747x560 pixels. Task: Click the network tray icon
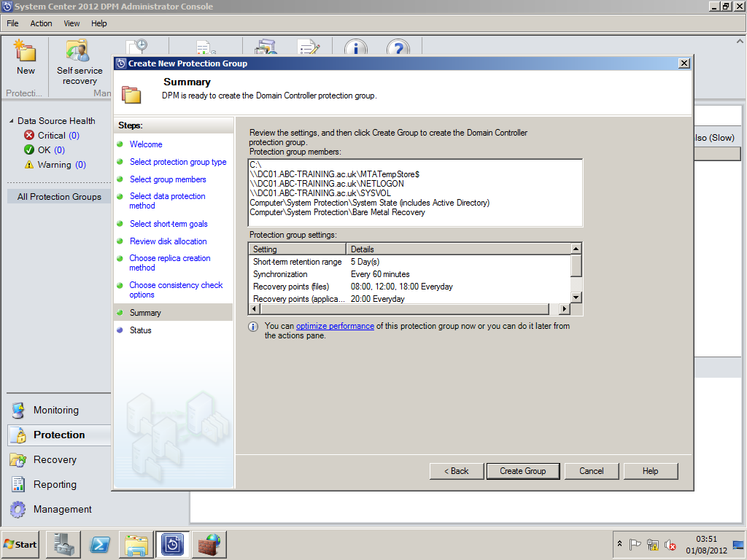click(653, 544)
